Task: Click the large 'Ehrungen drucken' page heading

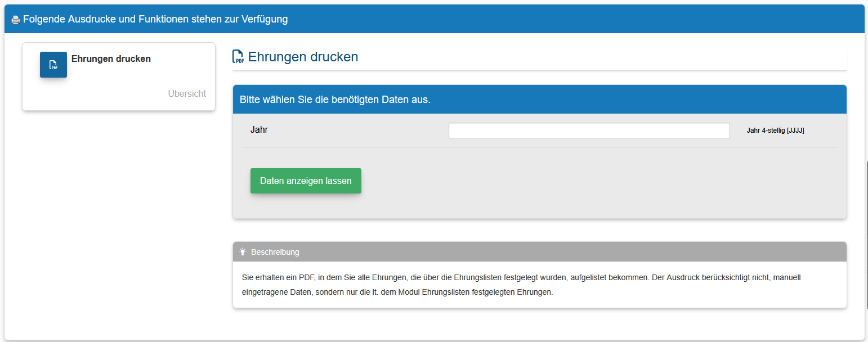Action: (x=303, y=57)
